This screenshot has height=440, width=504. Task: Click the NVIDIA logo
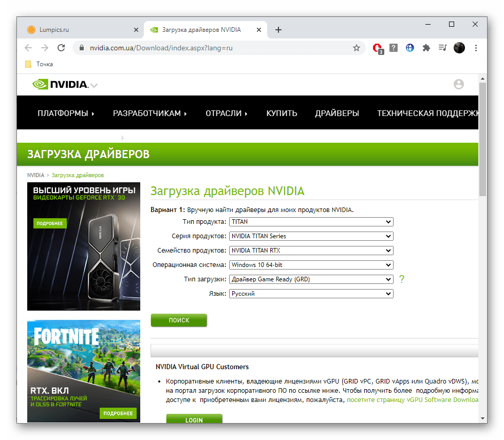pyautogui.click(x=60, y=84)
